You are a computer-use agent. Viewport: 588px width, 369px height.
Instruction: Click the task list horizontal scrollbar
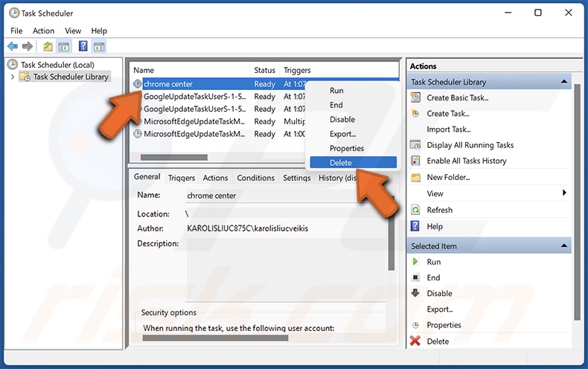pyautogui.click(x=173, y=158)
